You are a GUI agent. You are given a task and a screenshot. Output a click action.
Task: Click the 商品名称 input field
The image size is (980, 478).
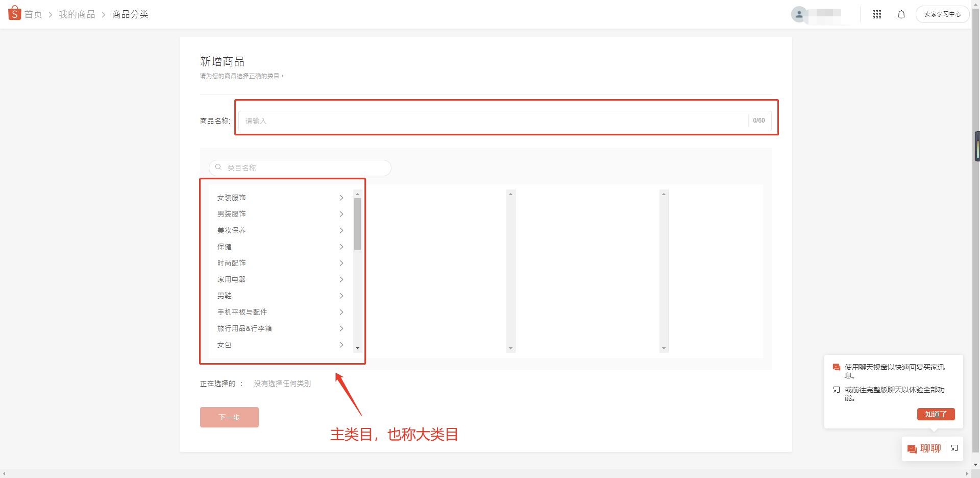click(505, 121)
